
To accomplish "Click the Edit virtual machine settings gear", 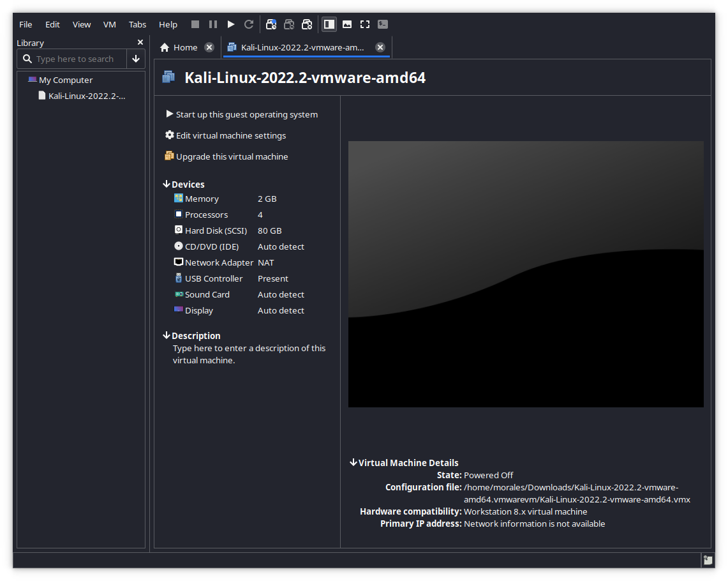I will (170, 135).
